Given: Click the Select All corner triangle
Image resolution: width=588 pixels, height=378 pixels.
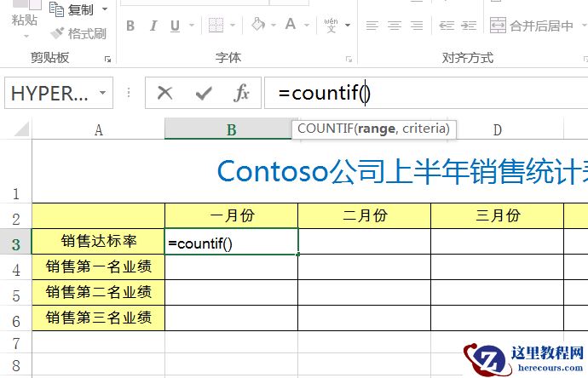Looking at the screenshot, I should [22, 129].
